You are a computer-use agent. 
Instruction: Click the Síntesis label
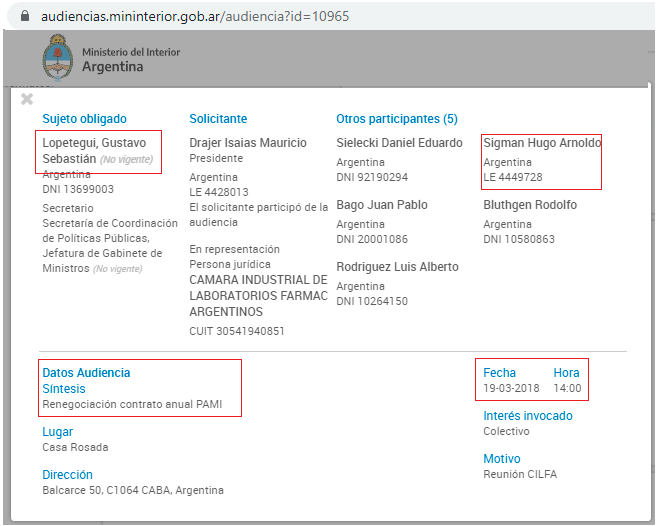64,389
